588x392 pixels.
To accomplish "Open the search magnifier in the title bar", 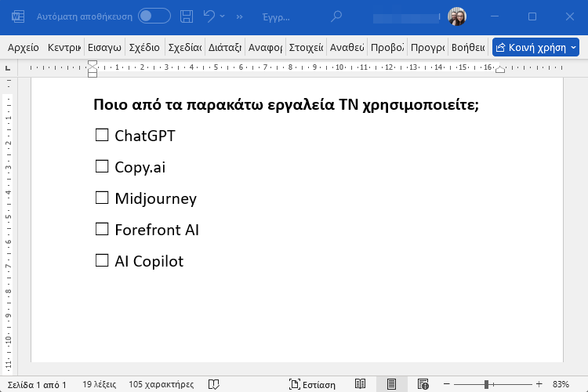I will 336,16.
